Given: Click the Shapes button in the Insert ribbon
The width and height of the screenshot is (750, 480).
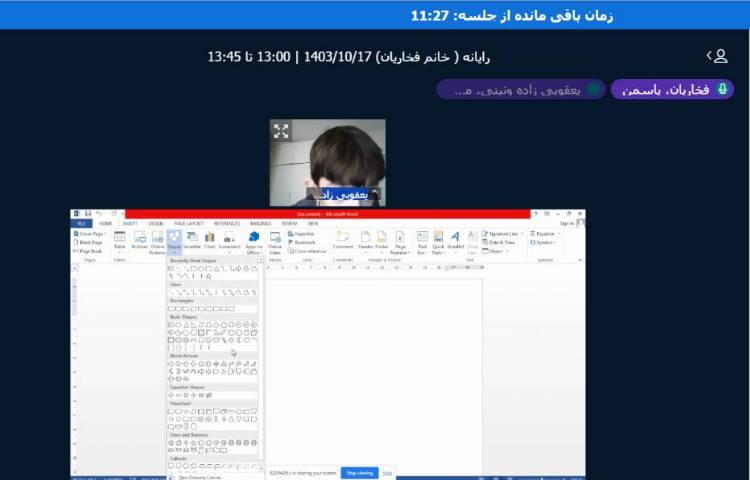Looking at the screenshot, I should tap(174, 242).
